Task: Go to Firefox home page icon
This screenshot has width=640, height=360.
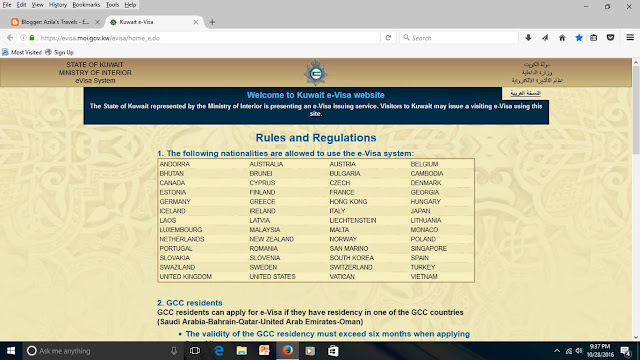Action: click(562, 38)
